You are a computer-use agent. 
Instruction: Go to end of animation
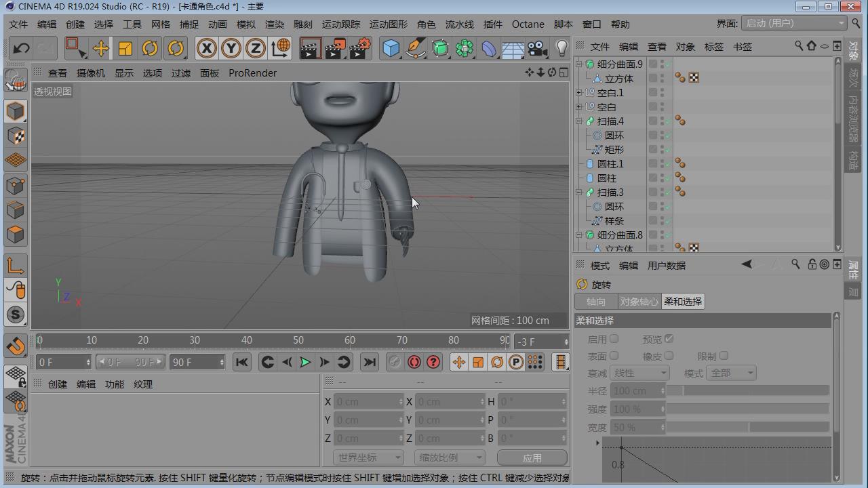pos(369,362)
